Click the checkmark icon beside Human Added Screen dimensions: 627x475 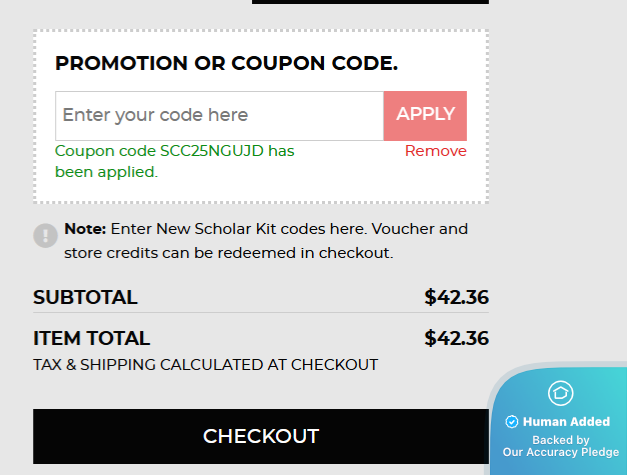point(512,422)
